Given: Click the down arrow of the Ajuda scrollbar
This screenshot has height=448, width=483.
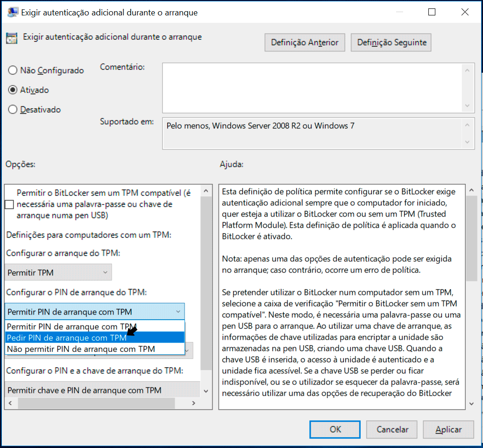Looking at the screenshot, I should click(x=471, y=404).
